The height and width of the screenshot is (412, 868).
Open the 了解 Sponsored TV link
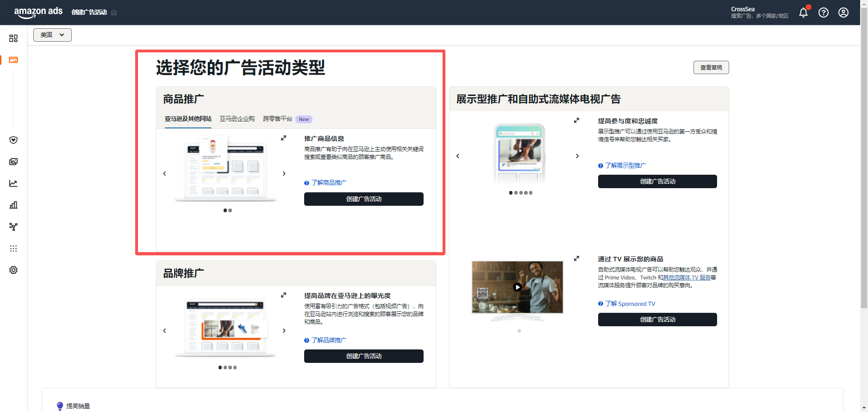click(x=630, y=304)
